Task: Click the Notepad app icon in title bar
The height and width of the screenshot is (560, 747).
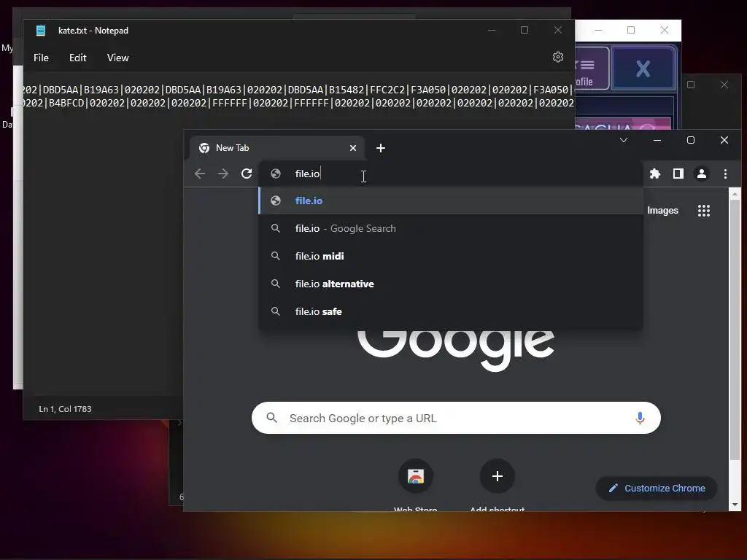Action: tap(41, 31)
